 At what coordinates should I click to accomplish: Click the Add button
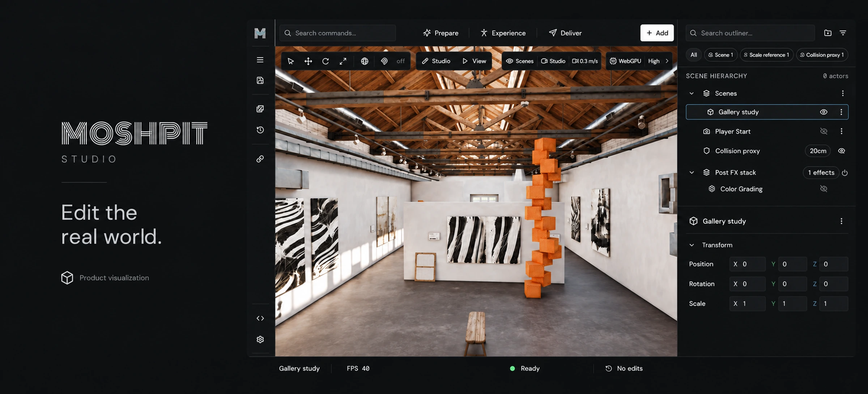(x=657, y=33)
